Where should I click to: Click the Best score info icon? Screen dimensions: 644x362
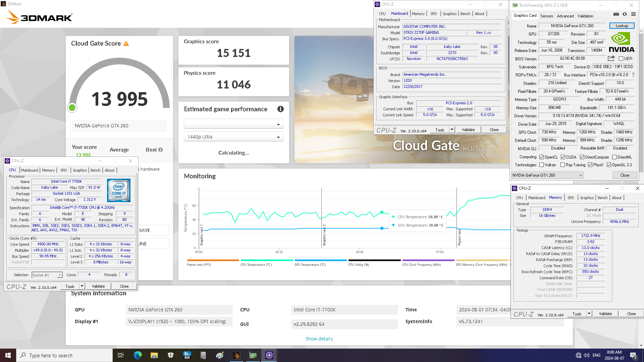[x=161, y=150]
